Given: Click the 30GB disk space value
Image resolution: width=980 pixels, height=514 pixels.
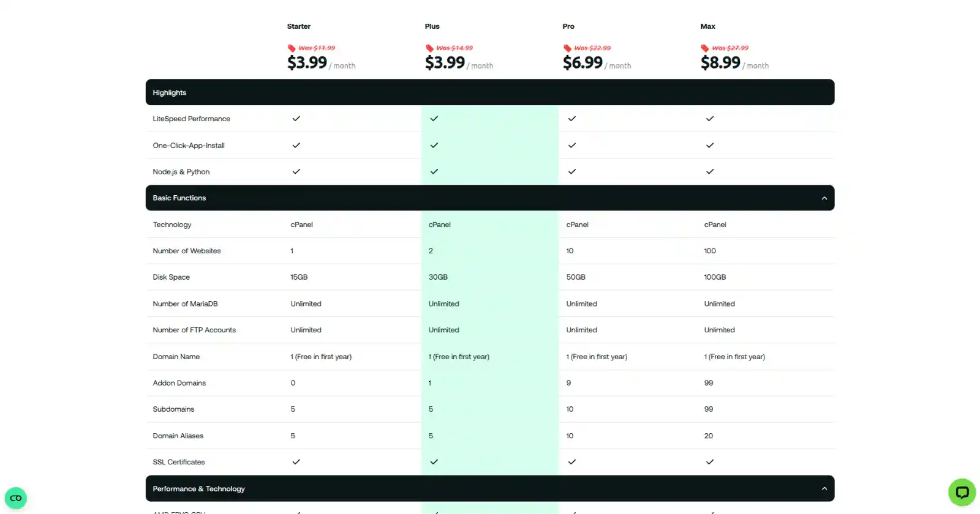Looking at the screenshot, I should click(438, 277).
